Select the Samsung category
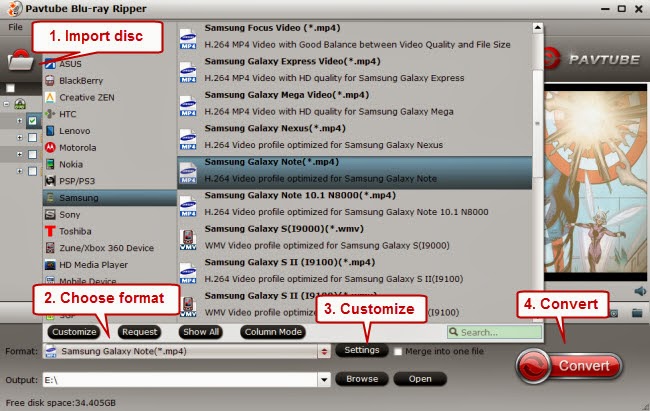The width and height of the screenshot is (650, 411). click(x=109, y=198)
